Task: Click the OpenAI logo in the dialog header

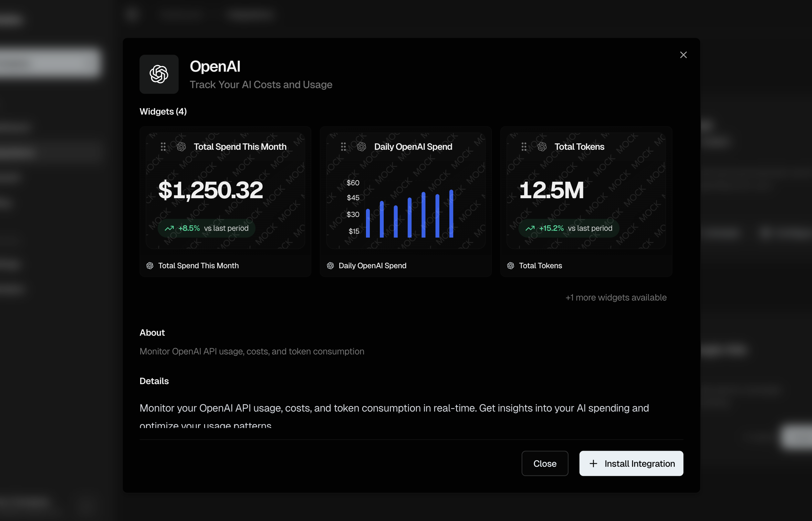Action: click(x=158, y=75)
